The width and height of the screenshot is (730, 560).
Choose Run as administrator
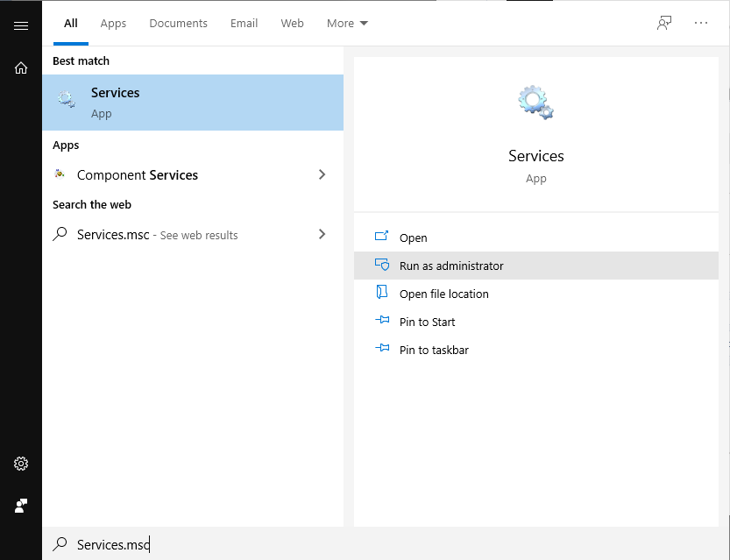coord(451,266)
